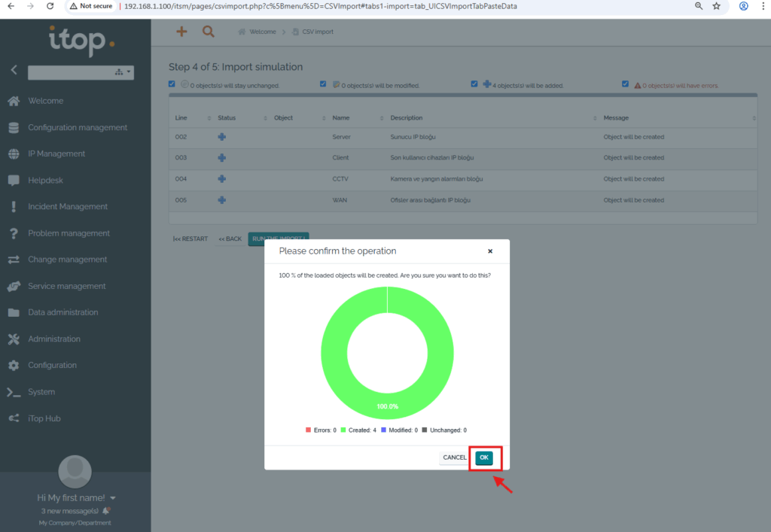Open IP Management in sidebar
The width and height of the screenshot is (771, 532).
click(x=56, y=154)
